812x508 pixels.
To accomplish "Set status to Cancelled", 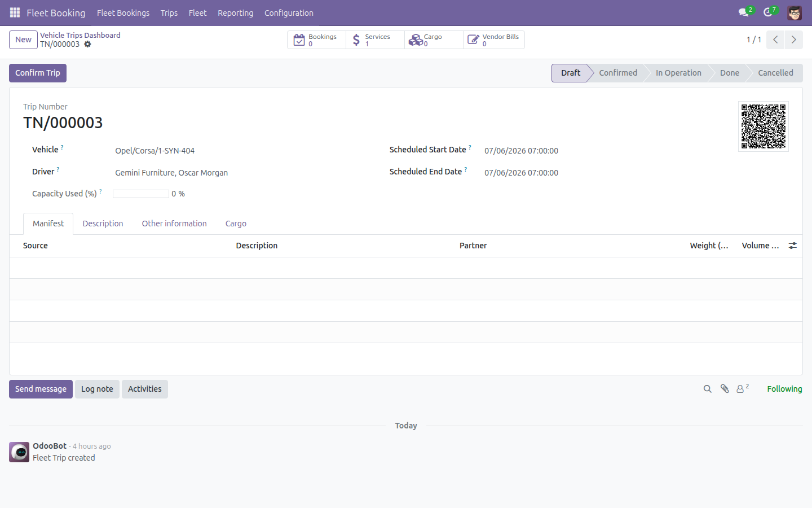I will (x=775, y=73).
